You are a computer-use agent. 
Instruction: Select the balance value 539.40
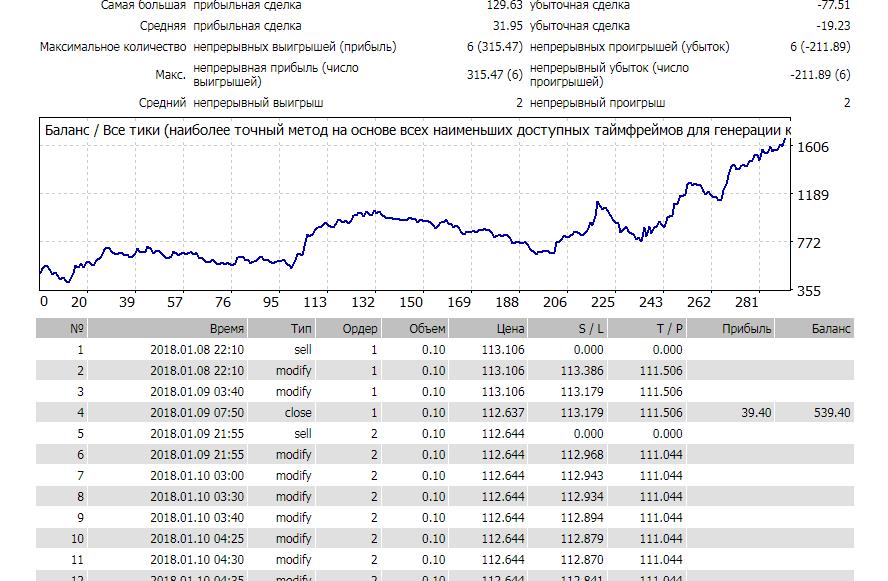coord(831,412)
